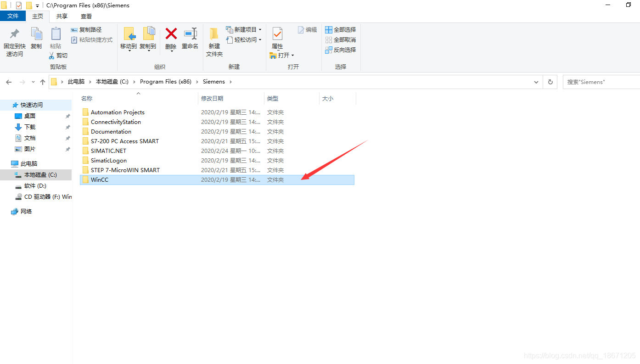
Task: Select the SimaticLogon folder
Action: click(217, 160)
